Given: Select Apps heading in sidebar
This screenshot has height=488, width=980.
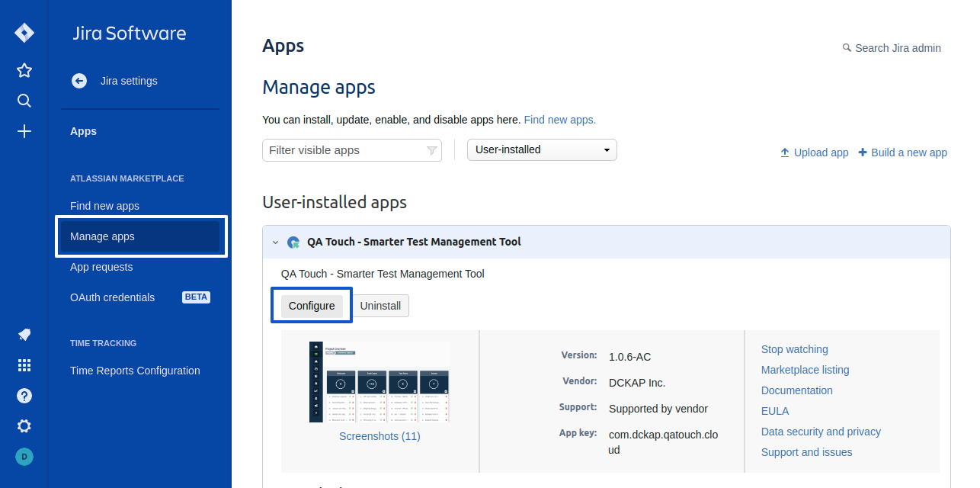Looking at the screenshot, I should pos(83,131).
